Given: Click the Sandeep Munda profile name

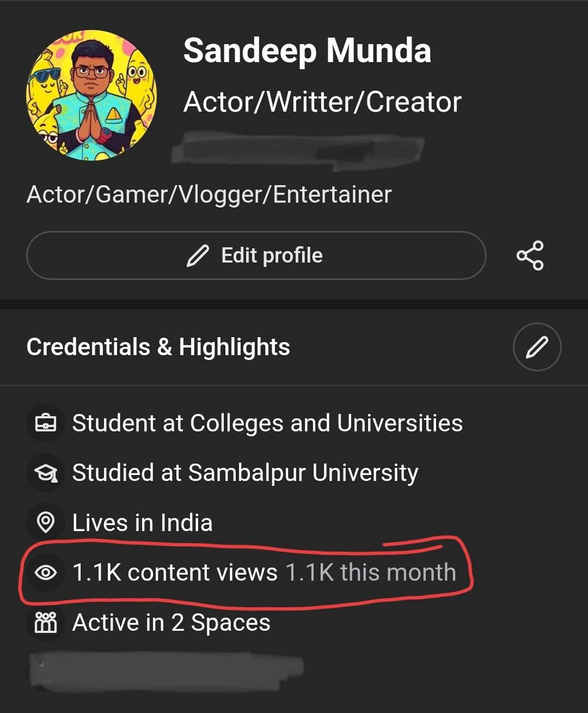Looking at the screenshot, I should [x=307, y=51].
